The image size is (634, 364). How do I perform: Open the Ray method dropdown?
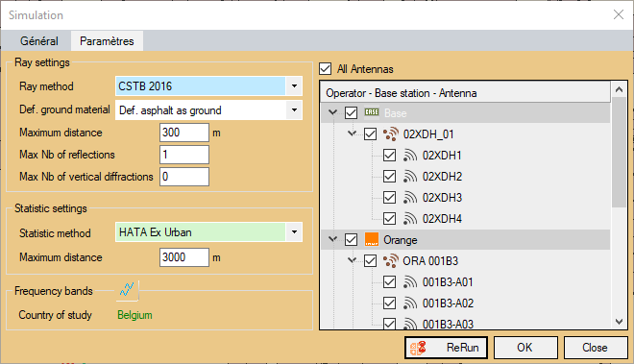(294, 85)
